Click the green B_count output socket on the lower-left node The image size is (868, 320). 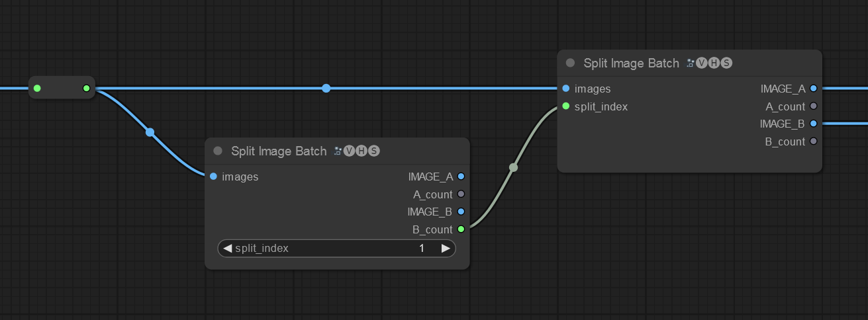click(x=461, y=229)
